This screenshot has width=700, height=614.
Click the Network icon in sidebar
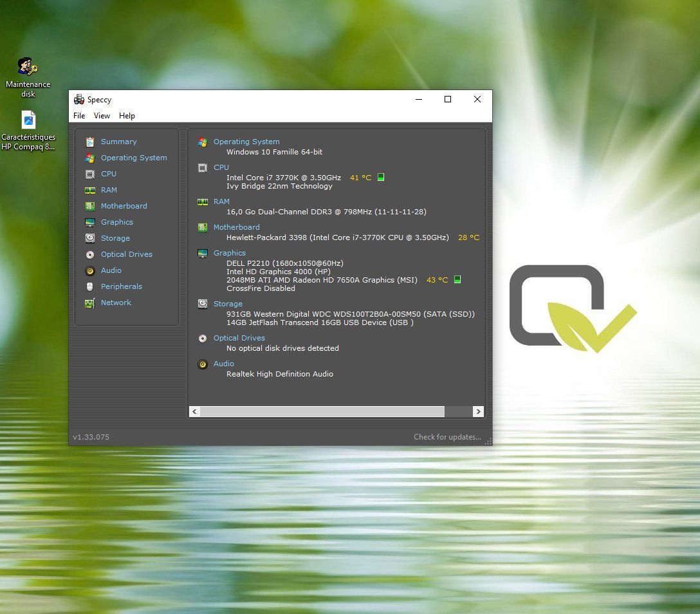coord(89,302)
